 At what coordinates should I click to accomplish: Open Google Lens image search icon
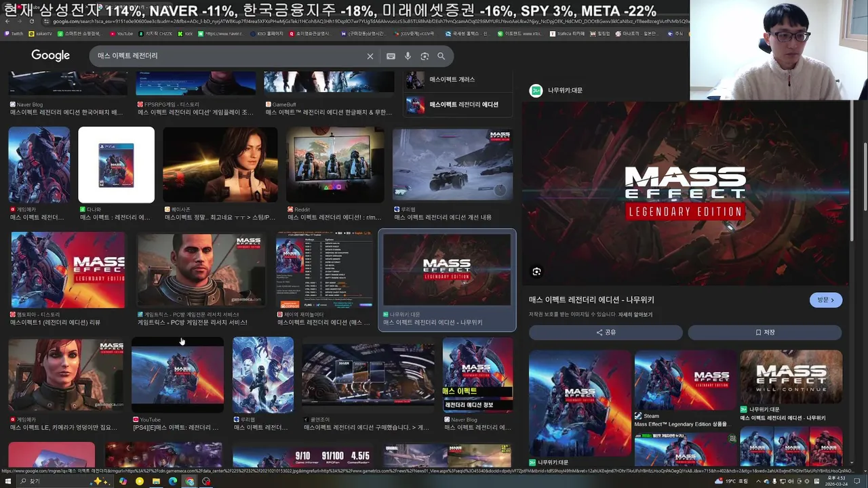click(x=425, y=56)
